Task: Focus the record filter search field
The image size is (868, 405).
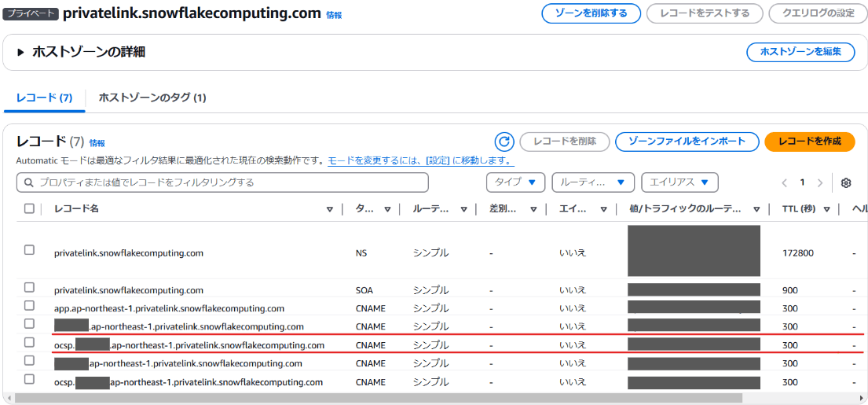Action: pos(222,182)
